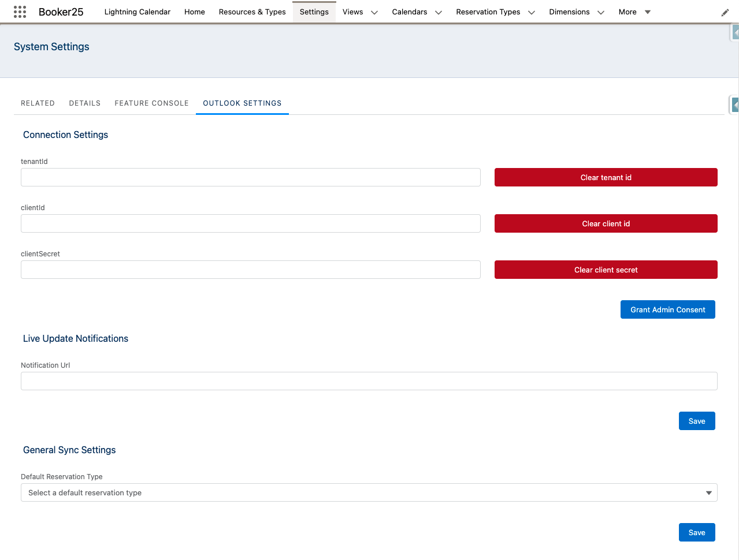This screenshot has height=560, width=739.
Task: Open the Reservation Types chevron menu
Action: pyautogui.click(x=531, y=12)
